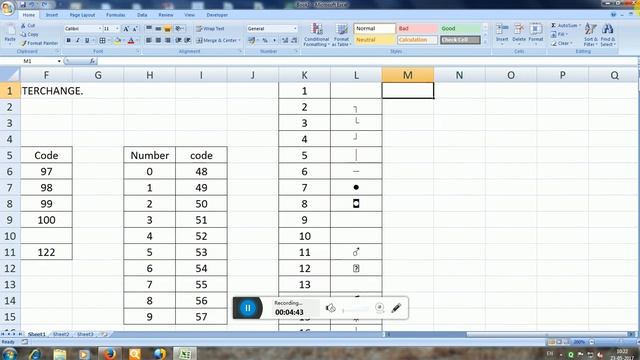The image size is (640, 360).
Task: Activate the Format Painter brush
Action: click(x=24, y=43)
